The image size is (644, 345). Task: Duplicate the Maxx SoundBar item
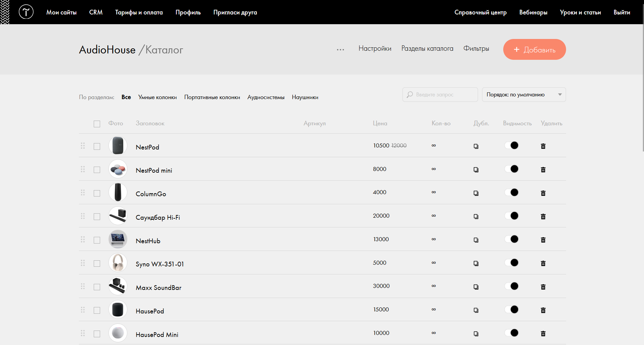click(476, 287)
